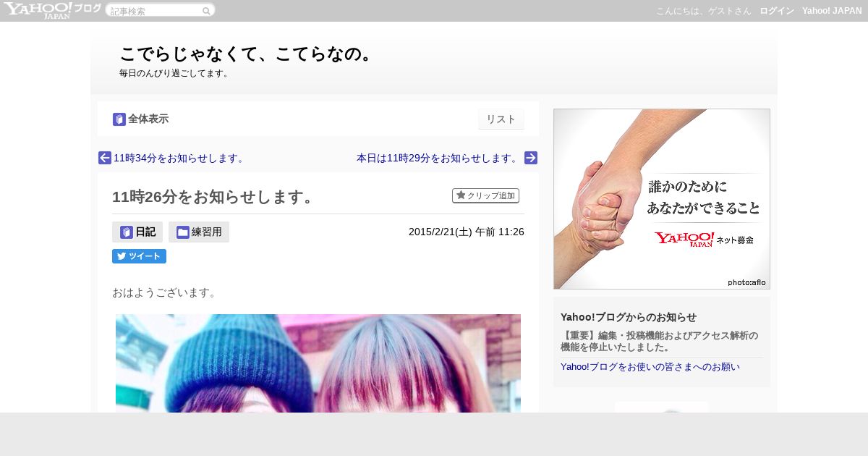Click subtitle 毎日のんびり過ごしてます。
This screenshot has height=456, width=868.
[x=176, y=73]
